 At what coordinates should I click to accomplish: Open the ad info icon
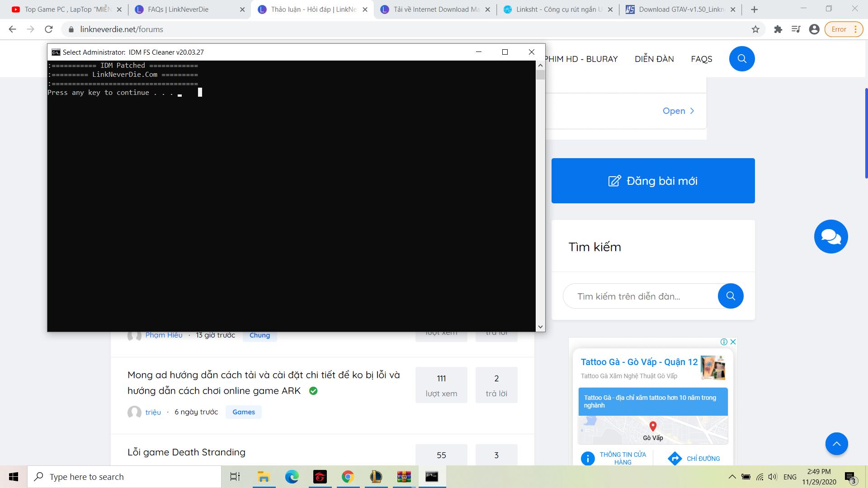point(724,342)
